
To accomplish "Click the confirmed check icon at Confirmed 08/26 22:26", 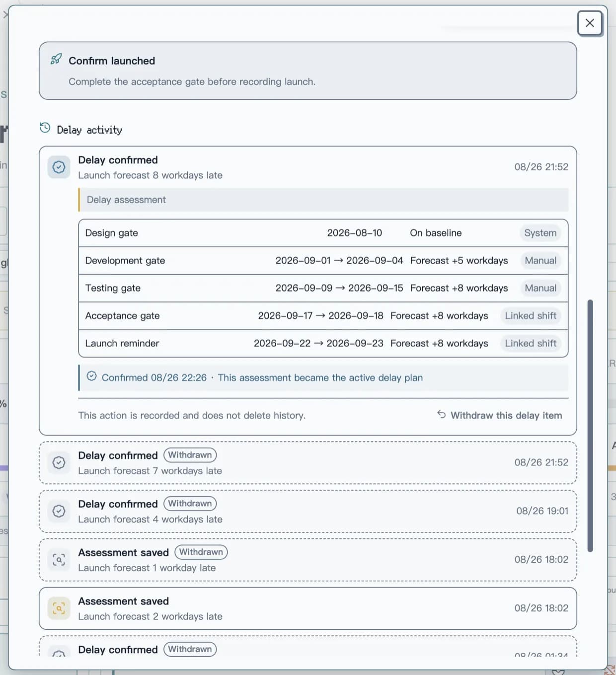I will (x=91, y=376).
